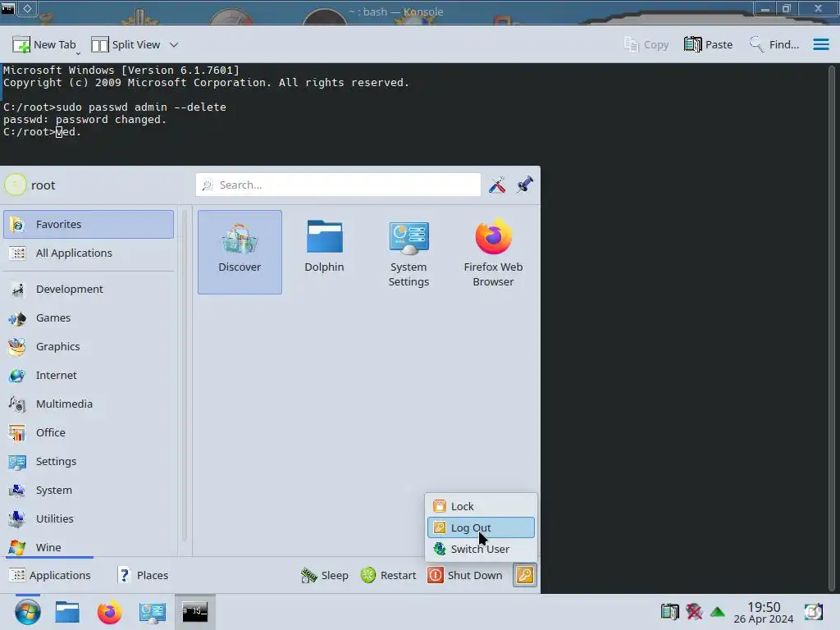840x630 pixels.
Task: Open the Wine category
Action: coord(89,547)
